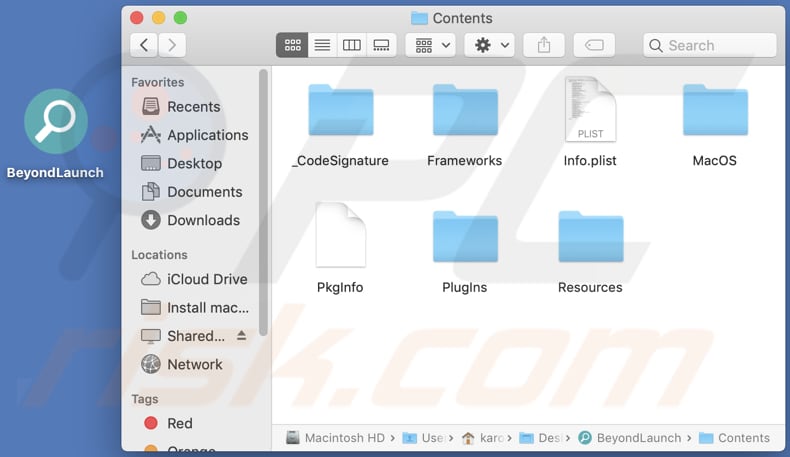This screenshot has width=790, height=457.
Task: Select the Red tag in sidebar
Action: coord(180,423)
